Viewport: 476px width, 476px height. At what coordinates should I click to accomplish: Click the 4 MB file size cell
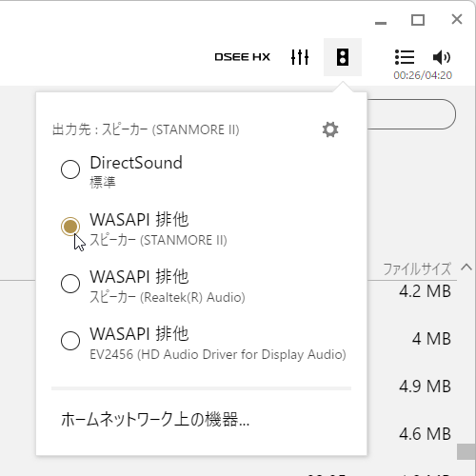[x=431, y=339]
